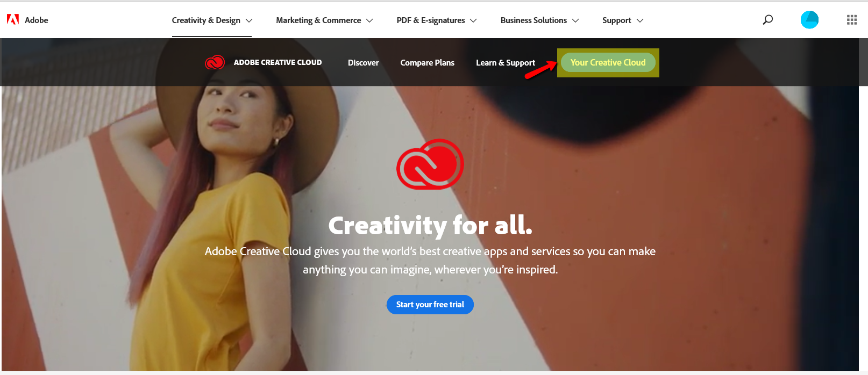Click the Creative Cloud logo in sub-navigation
Viewport: 868px width, 375px height.
click(x=215, y=62)
